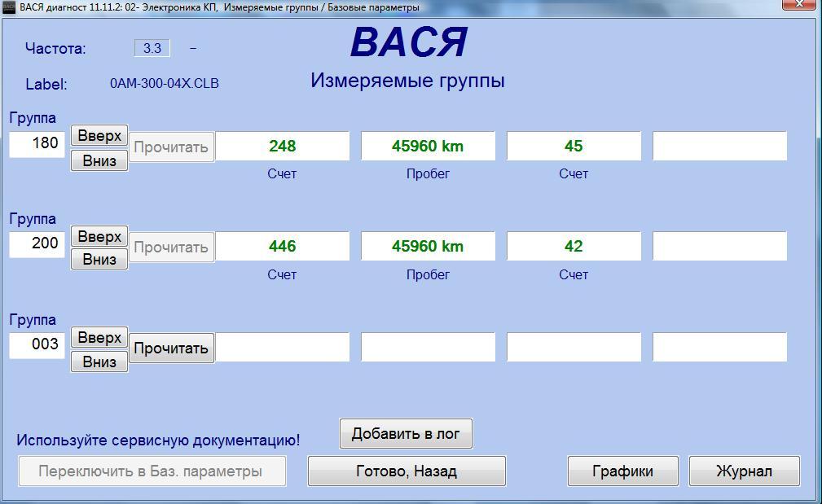Click the Счет label under value 42
The height and width of the screenshot is (504, 822).
(574, 274)
